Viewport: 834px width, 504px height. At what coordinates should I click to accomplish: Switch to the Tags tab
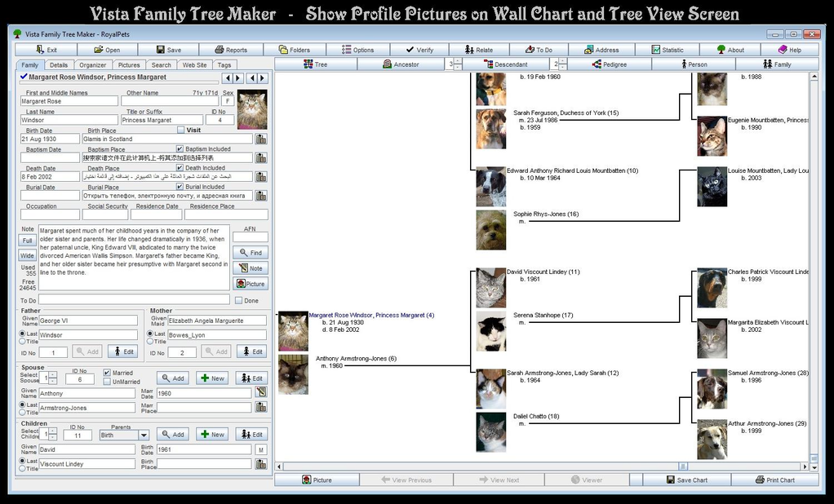point(224,65)
